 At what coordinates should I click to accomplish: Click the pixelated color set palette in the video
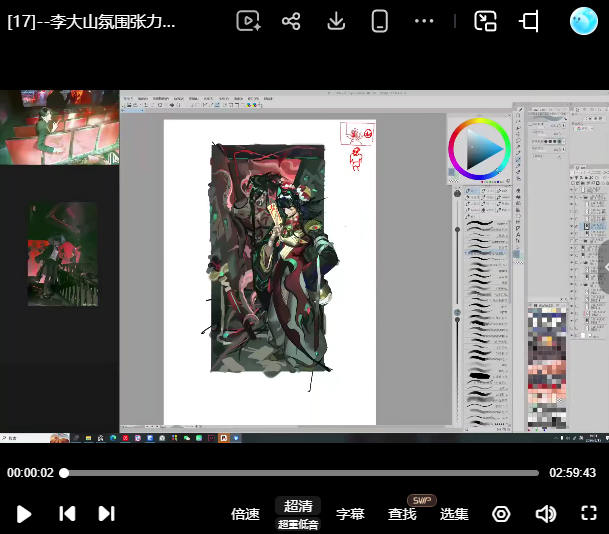pyautogui.click(x=546, y=368)
